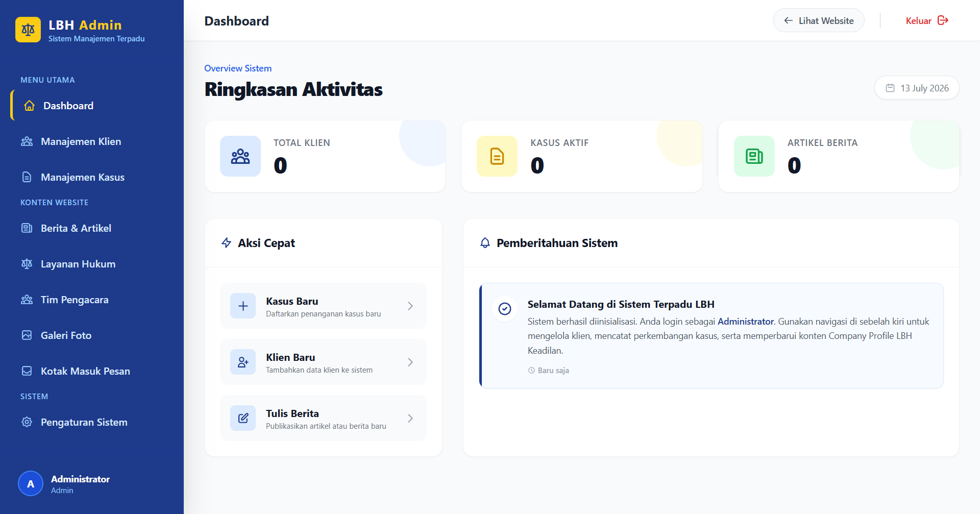
Task: Click the checkmark icon in the welcome notification
Action: coord(505,309)
